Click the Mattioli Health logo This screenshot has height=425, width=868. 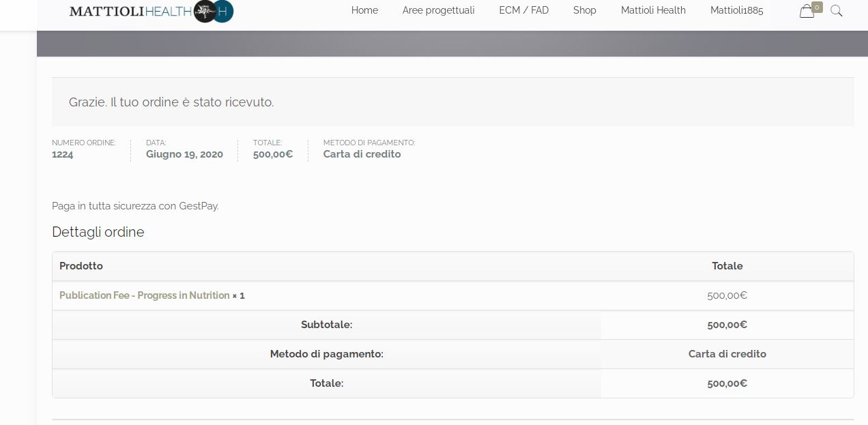click(x=151, y=11)
